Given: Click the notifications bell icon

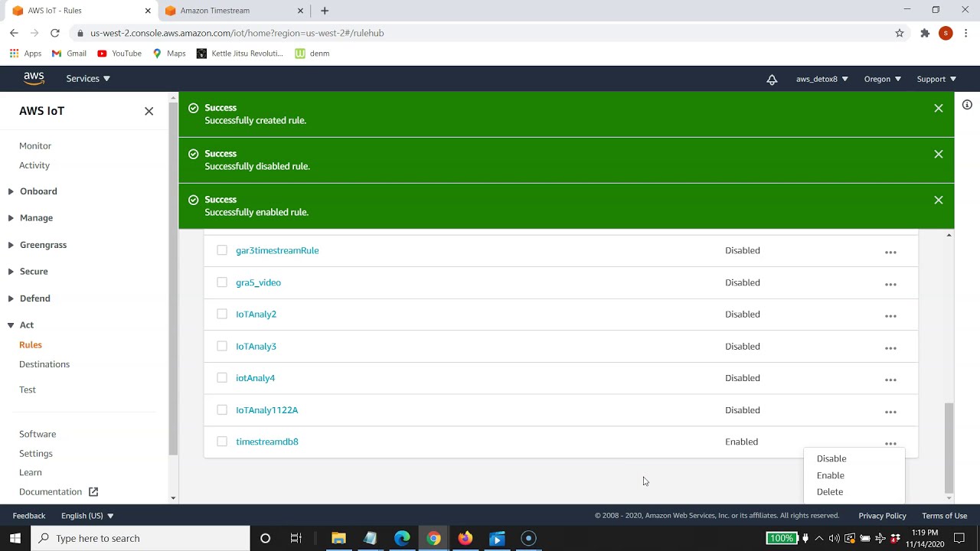Looking at the screenshot, I should 772,79.
